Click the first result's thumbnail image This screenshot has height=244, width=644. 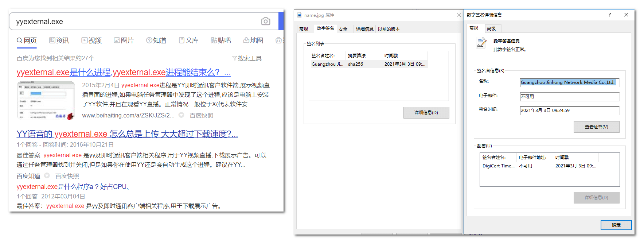(x=46, y=100)
